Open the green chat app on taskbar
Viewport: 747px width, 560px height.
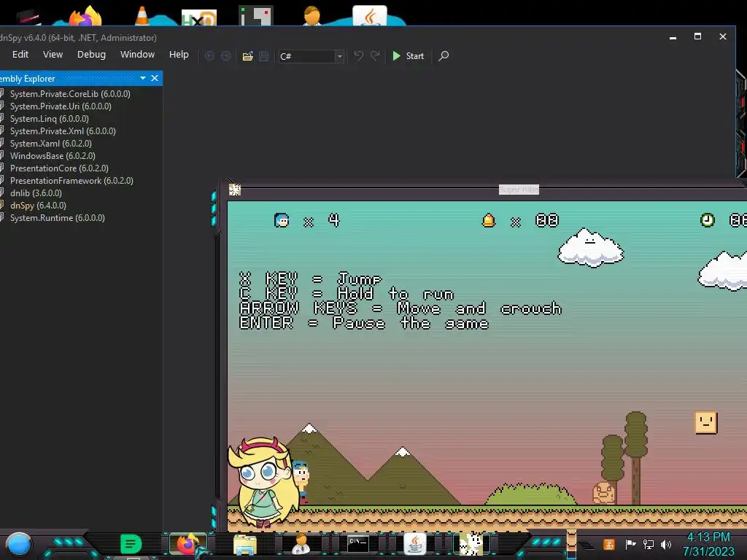(x=131, y=544)
